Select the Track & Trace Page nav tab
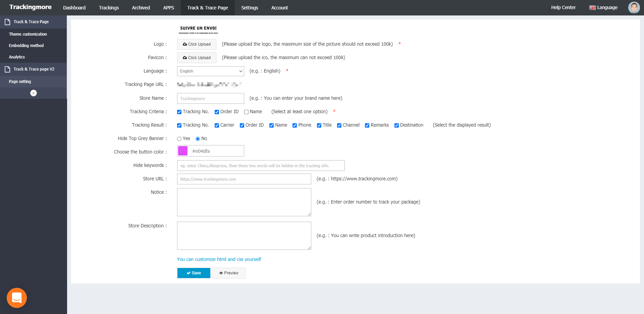The width and height of the screenshot is (644, 314). click(208, 8)
